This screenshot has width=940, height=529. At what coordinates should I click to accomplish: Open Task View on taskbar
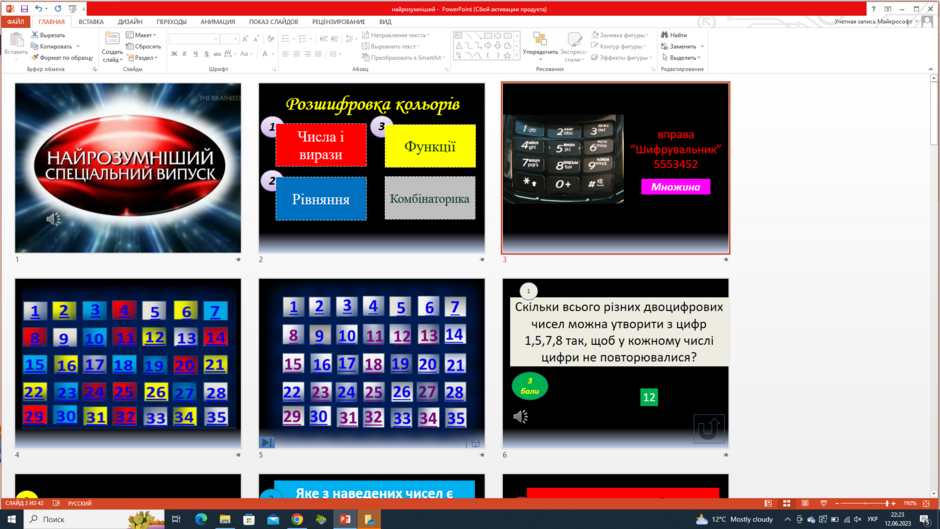(x=176, y=519)
